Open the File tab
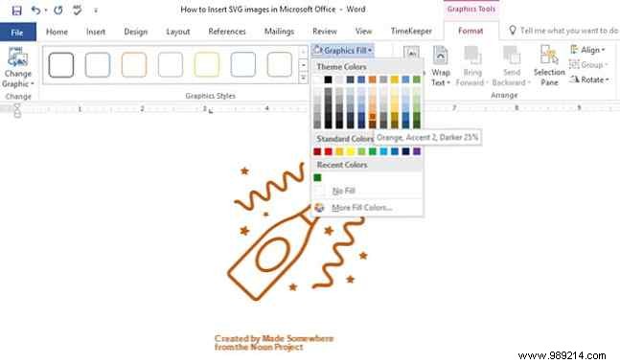Viewport: 620px width, 364px height. (18, 32)
